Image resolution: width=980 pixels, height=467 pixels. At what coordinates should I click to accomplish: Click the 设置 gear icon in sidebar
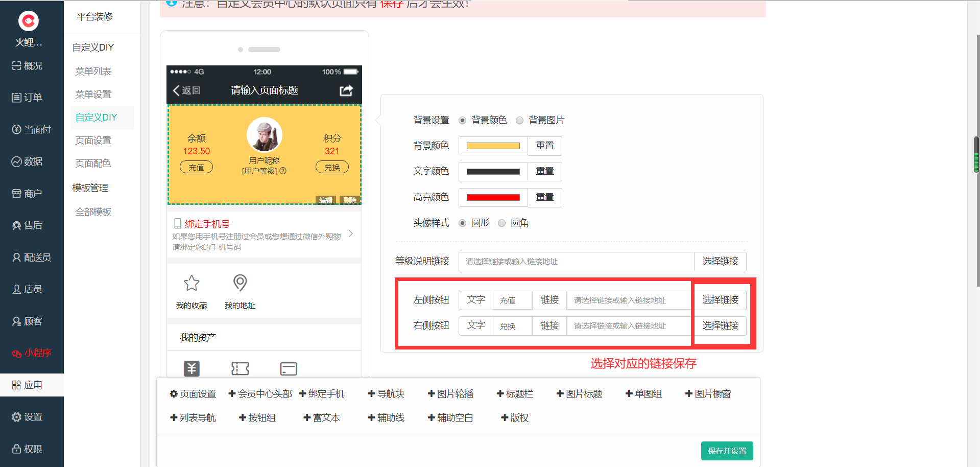(x=17, y=417)
